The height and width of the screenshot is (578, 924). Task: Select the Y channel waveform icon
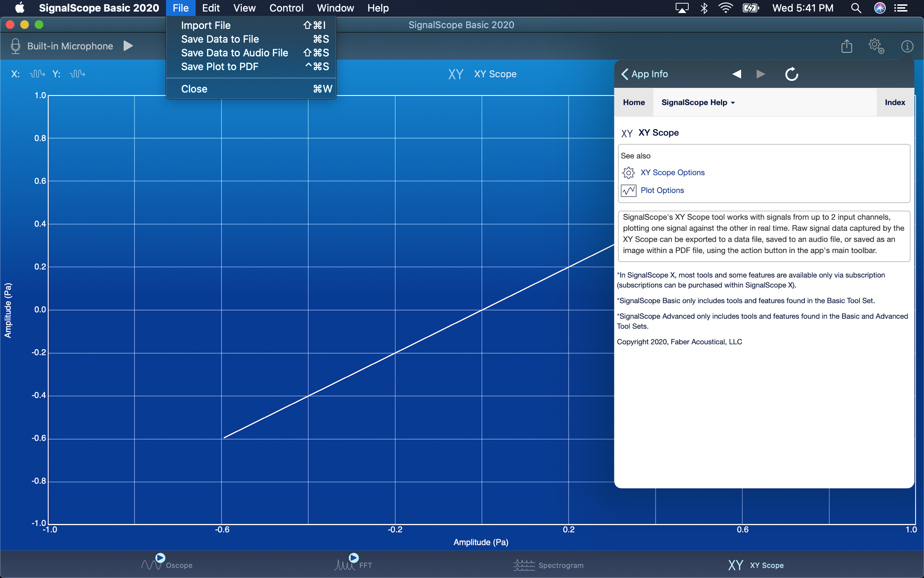point(78,74)
